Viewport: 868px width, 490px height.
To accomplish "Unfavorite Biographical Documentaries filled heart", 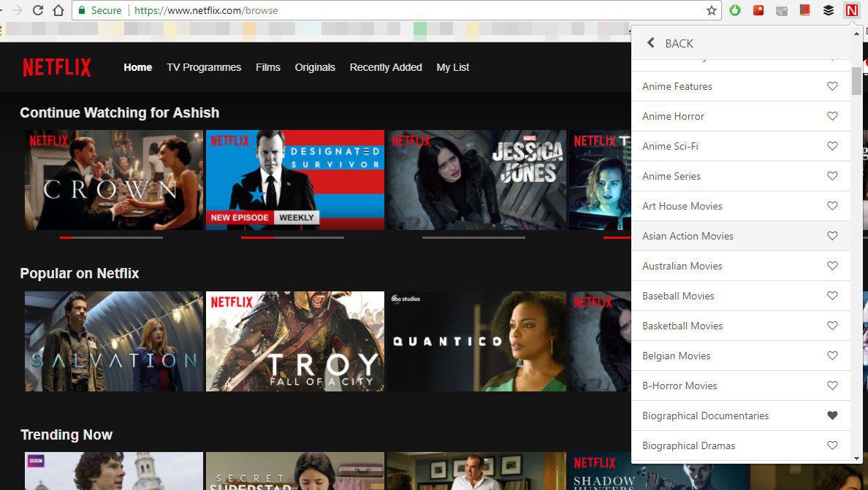I will click(x=832, y=415).
